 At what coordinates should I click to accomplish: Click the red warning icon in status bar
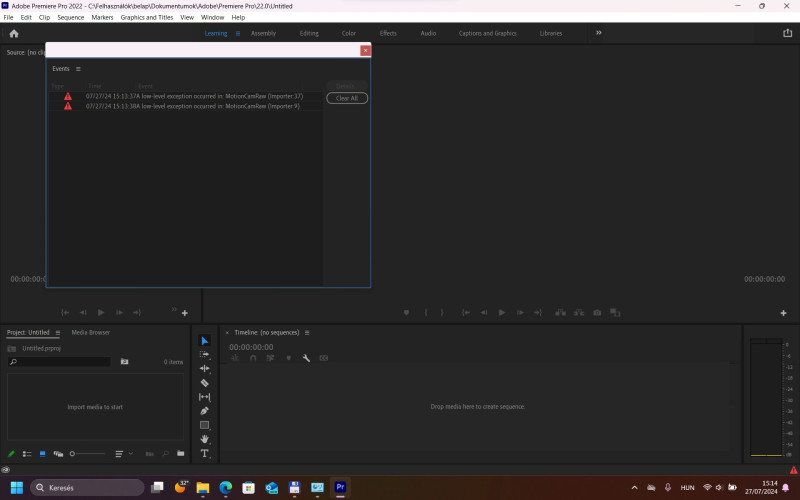click(x=793, y=470)
